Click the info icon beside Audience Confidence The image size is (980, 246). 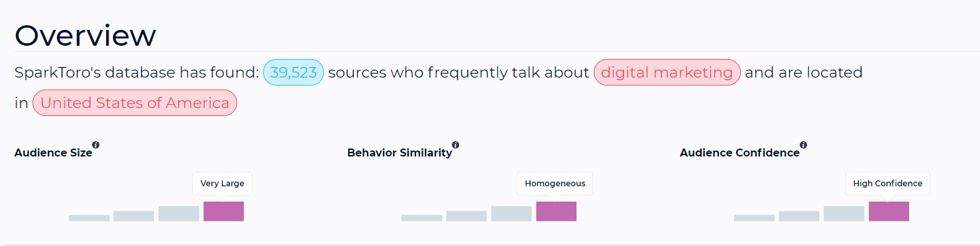point(804,145)
